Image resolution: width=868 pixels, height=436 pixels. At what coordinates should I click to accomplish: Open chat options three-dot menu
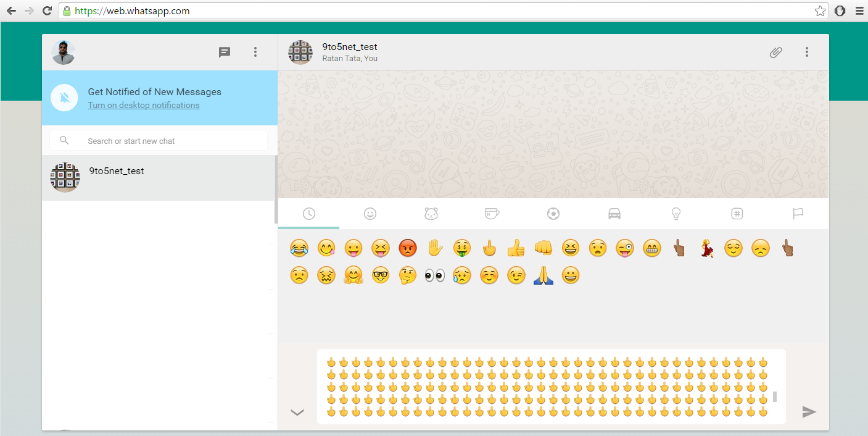point(806,52)
